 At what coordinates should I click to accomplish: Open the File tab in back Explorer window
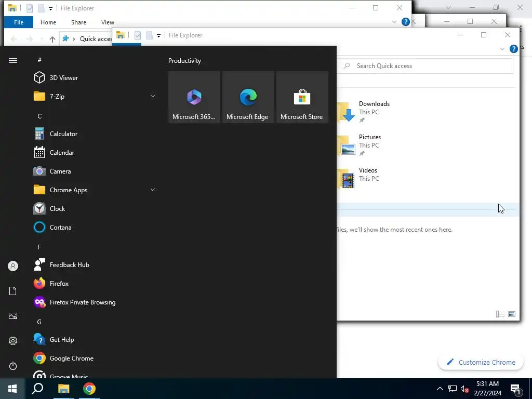point(19,22)
